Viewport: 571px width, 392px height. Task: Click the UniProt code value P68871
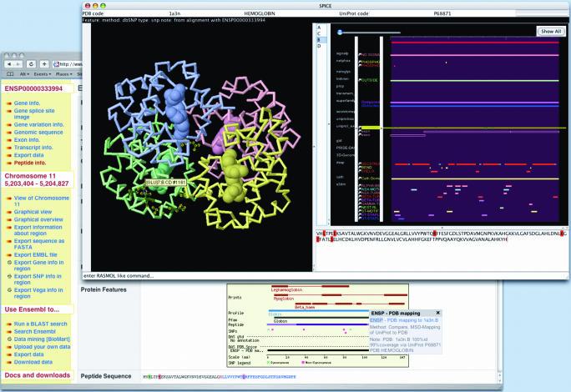pyautogui.click(x=442, y=13)
